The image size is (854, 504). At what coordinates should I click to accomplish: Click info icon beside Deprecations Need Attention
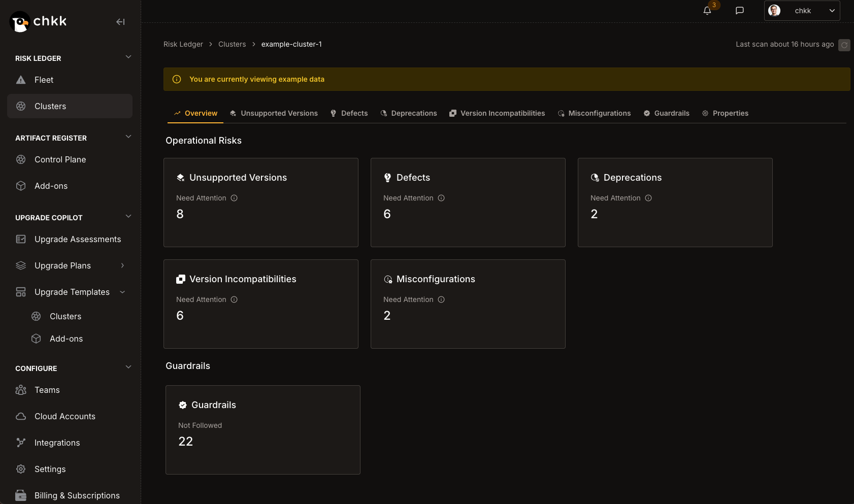(x=648, y=198)
